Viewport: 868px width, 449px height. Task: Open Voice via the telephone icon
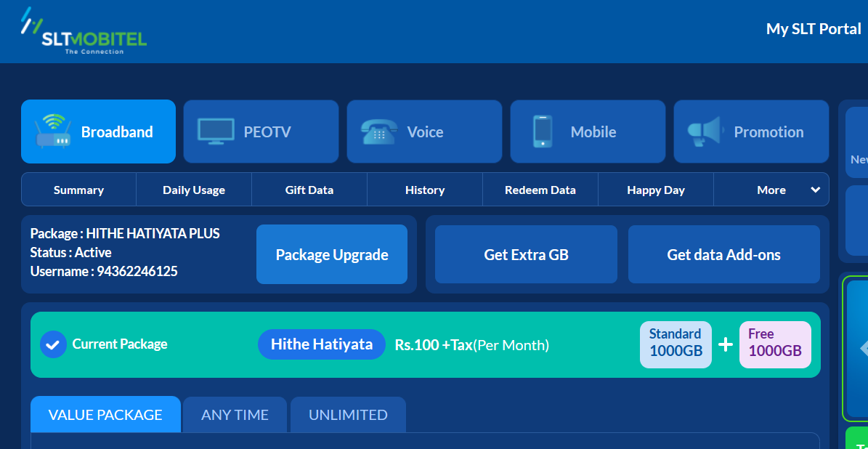point(379,132)
